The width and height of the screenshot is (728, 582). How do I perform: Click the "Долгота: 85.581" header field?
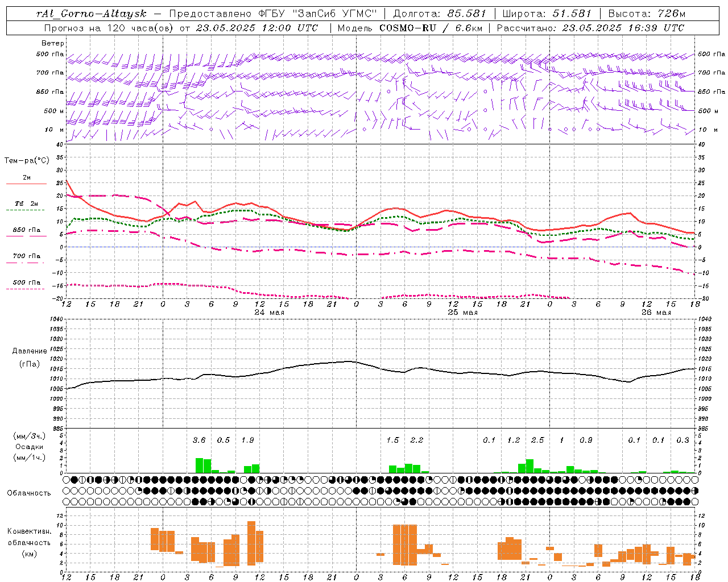click(440, 14)
